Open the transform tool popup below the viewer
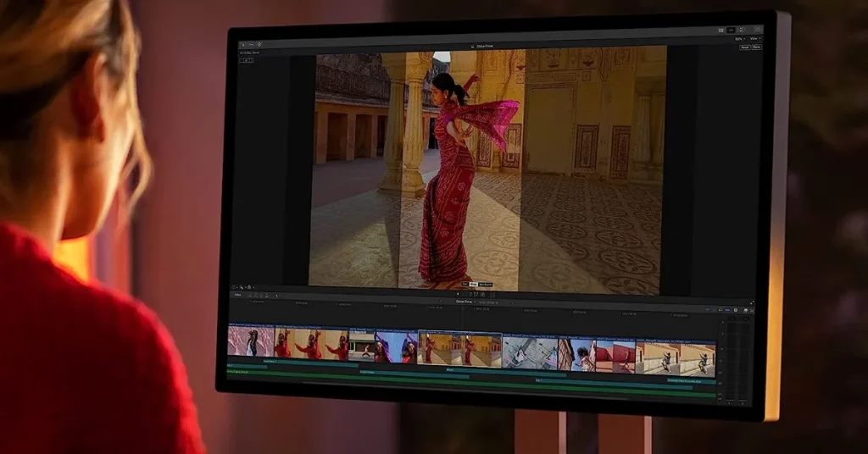The width and height of the screenshot is (868, 454). 235,287
